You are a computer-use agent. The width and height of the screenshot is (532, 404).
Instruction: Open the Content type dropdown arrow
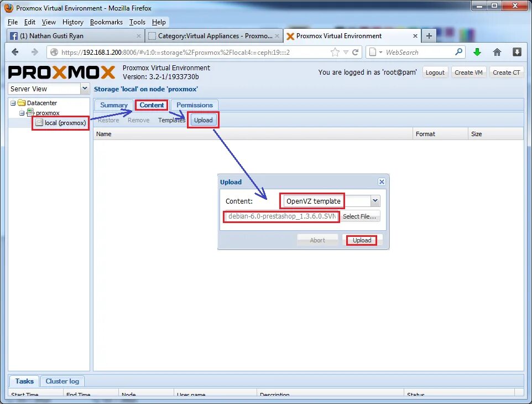pos(375,201)
